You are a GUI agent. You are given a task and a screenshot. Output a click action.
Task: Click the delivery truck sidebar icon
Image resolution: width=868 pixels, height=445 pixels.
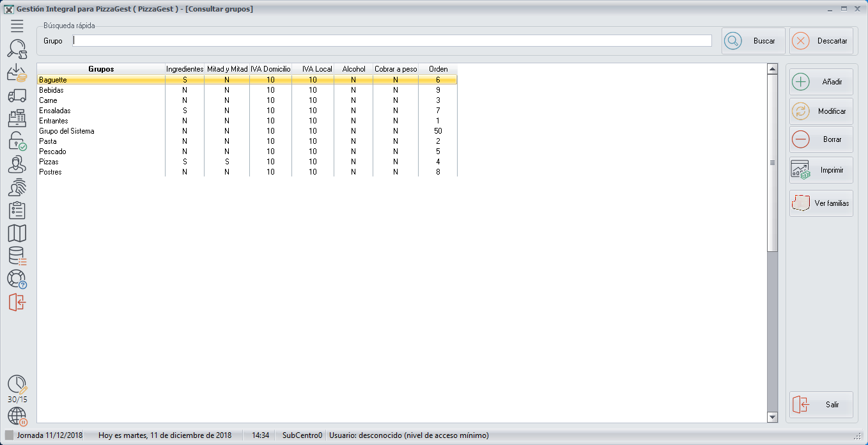pos(17,96)
